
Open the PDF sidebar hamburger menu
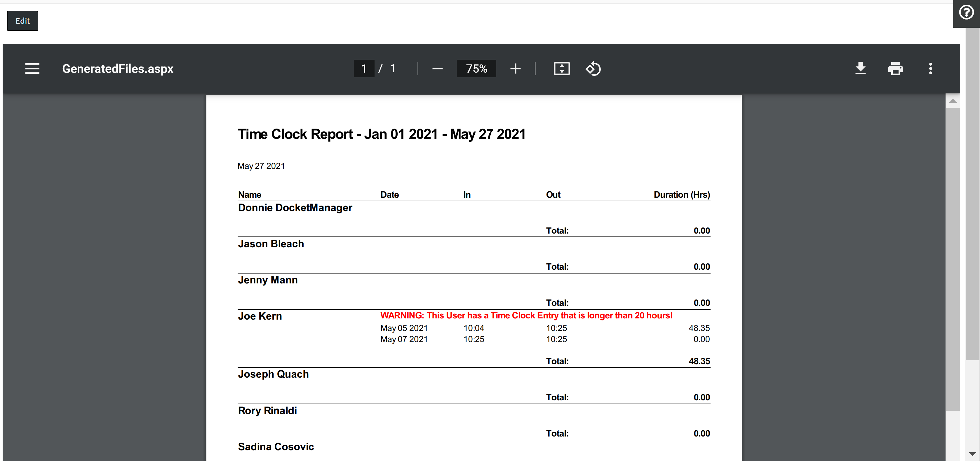pos(32,69)
